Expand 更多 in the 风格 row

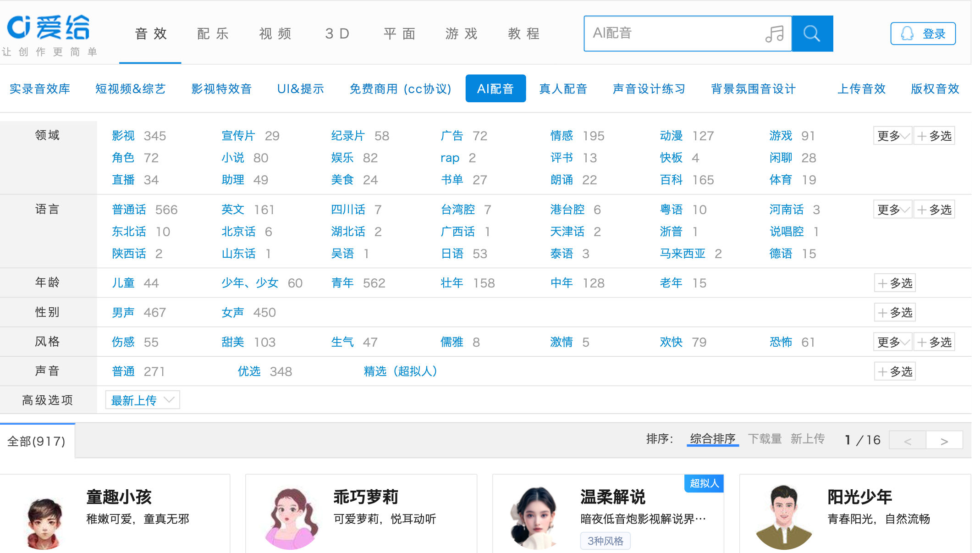[x=893, y=342]
